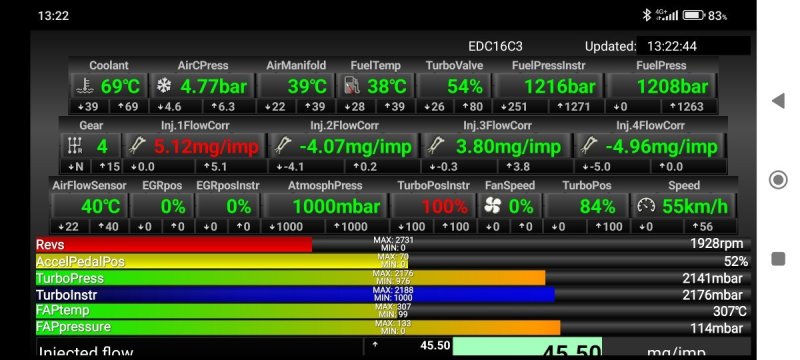The width and height of the screenshot is (800, 360).
Task: Tap the 54% TurboValve reading
Action: pos(465,86)
